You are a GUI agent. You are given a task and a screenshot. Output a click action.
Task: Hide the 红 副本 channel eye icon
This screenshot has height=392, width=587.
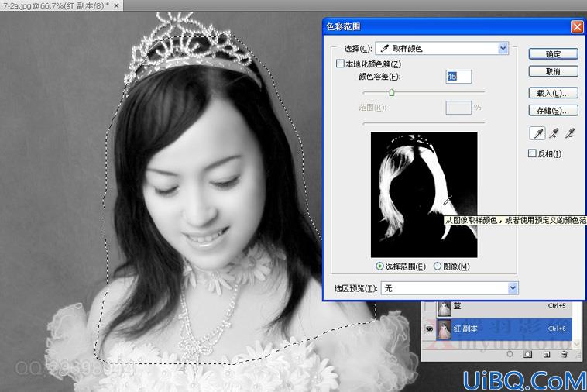click(x=429, y=329)
